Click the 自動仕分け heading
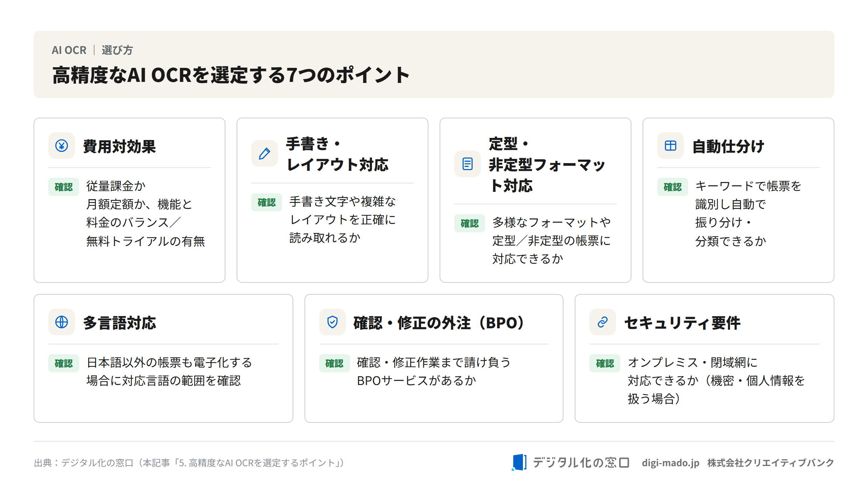Screen dimensions: 868x504 pyautogui.click(x=728, y=146)
